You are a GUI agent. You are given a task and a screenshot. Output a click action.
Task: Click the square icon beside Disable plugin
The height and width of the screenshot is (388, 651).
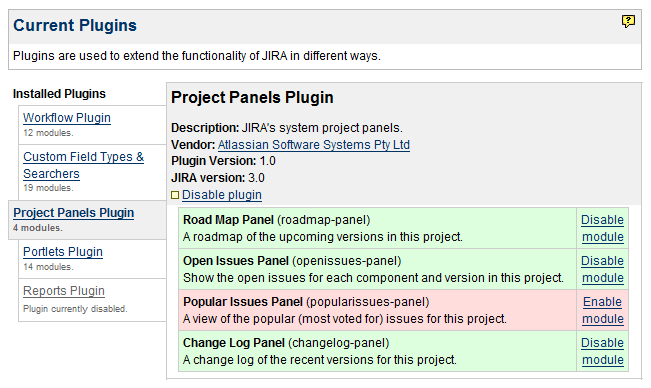[x=175, y=195]
